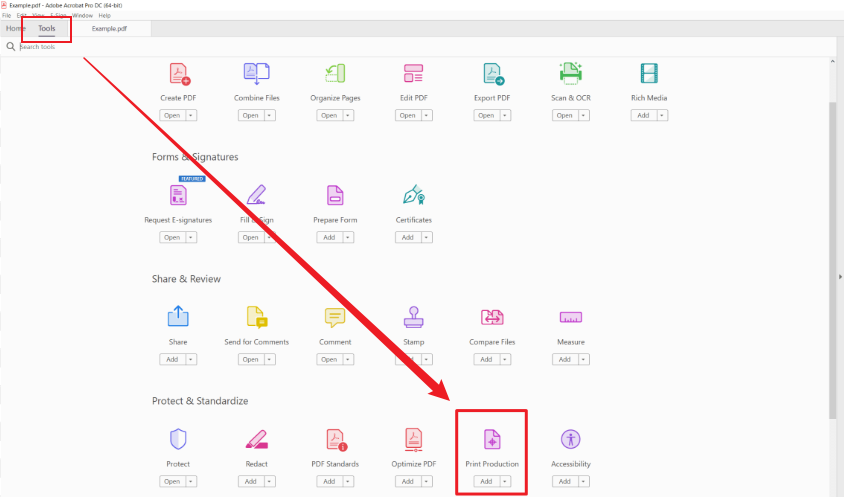Screen dimensions: 844x497
Task: Open the Prepare Form dropdown arrow
Action: coord(348,237)
